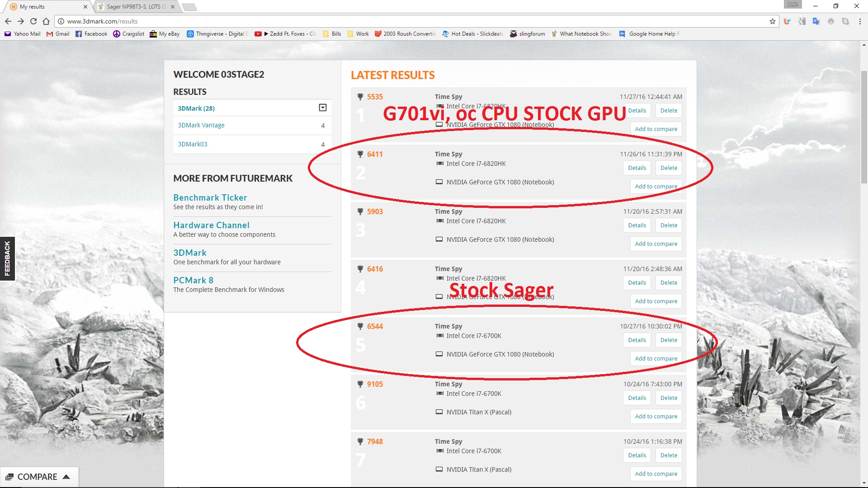Viewport: 868px width, 488px height.
Task: Click the browser Back arrow
Action: tap(8, 21)
